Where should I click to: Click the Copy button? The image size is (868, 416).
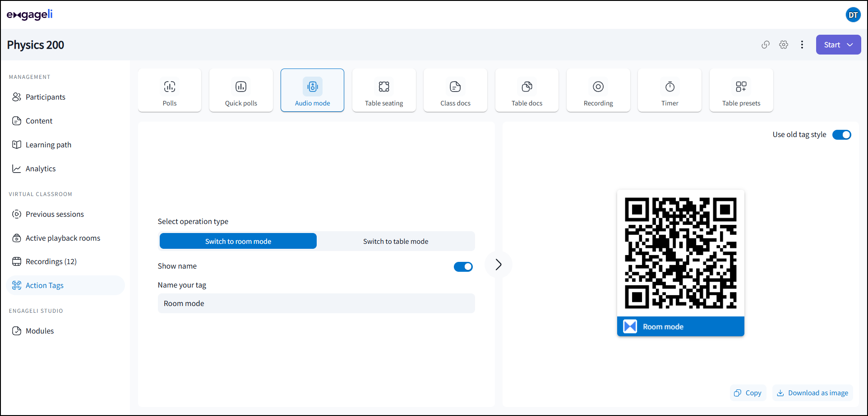[748, 393]
